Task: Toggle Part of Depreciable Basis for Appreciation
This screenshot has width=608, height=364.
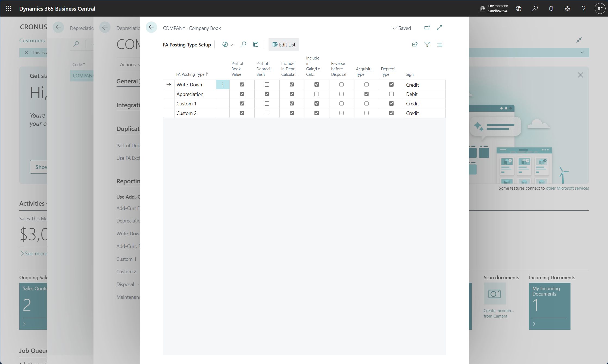Action: point(267,94)
